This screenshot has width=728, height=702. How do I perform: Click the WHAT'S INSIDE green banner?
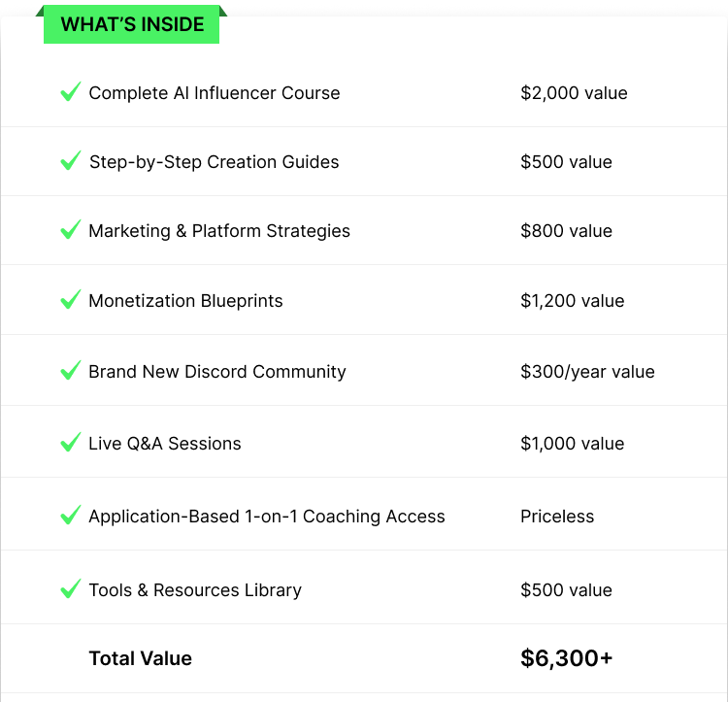coord(131,24)
